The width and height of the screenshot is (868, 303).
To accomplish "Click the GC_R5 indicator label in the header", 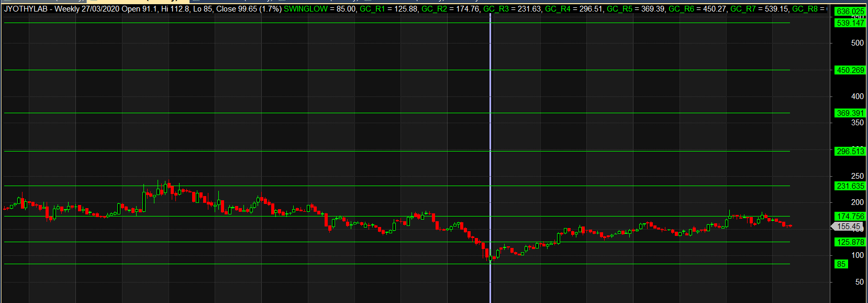I will pos(619,9).
